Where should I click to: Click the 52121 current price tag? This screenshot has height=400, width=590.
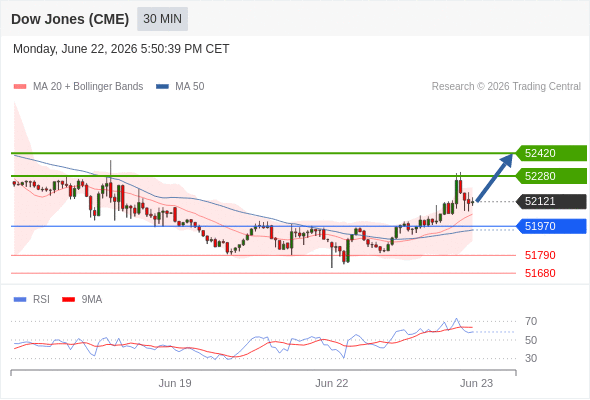(551, 201)
